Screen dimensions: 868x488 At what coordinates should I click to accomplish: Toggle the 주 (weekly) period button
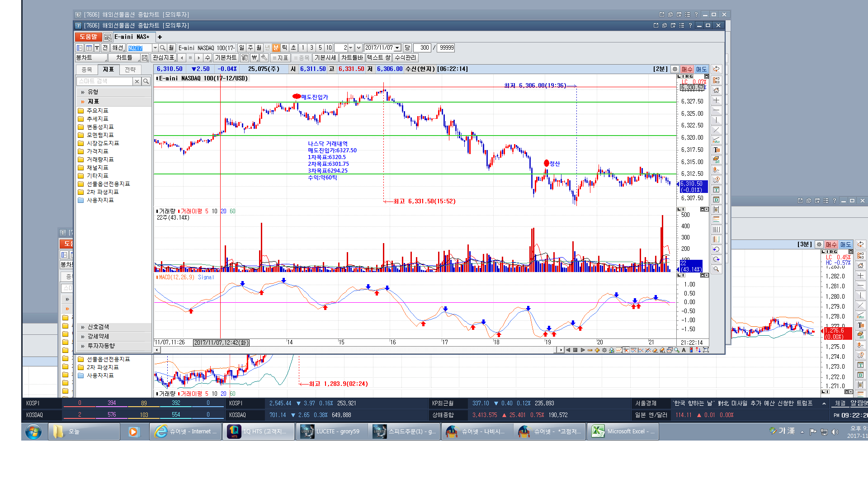250,48
